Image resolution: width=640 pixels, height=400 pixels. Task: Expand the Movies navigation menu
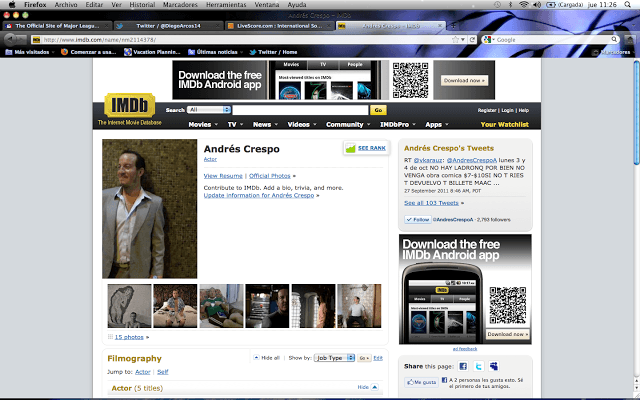click(x=203, y=124)
